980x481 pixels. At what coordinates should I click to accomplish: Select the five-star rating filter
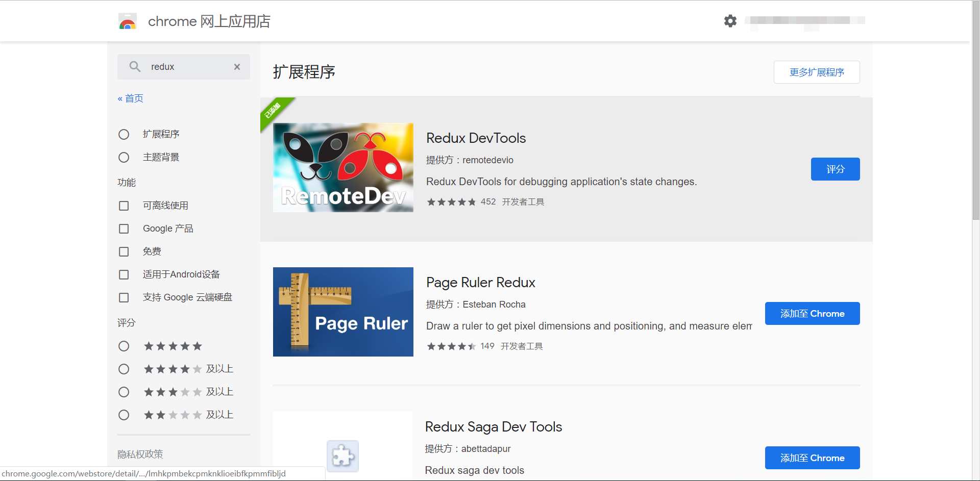pyautogui.click(x=124, y=346)
